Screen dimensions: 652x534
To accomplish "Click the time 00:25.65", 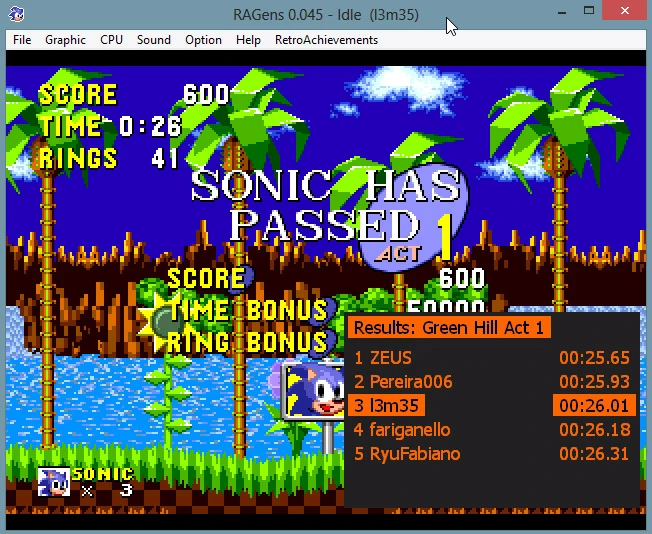I will click(594, 358).
